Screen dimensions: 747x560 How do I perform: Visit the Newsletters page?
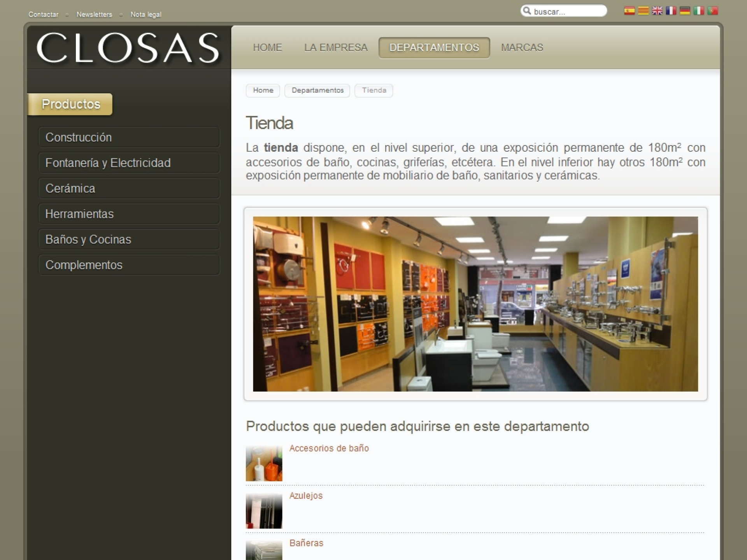[x=94, y=14]
